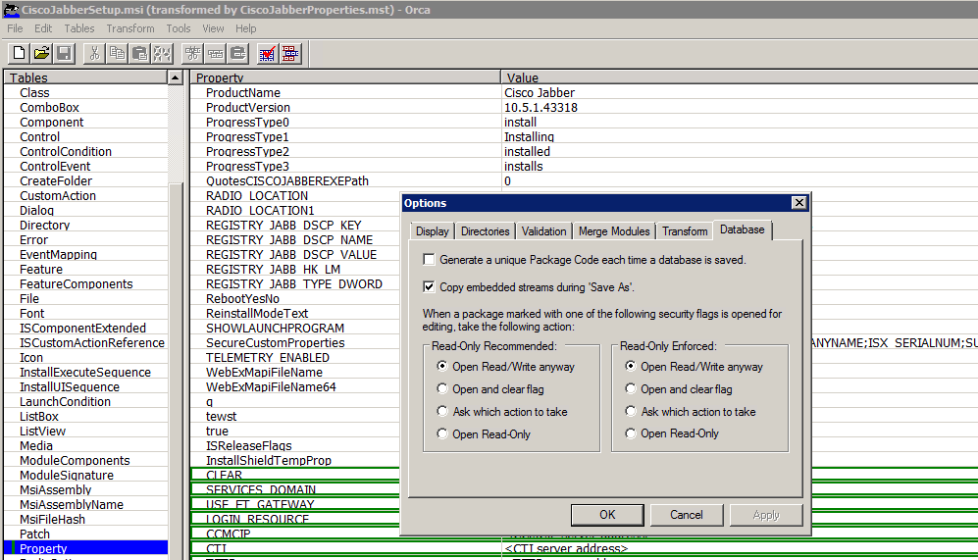Open the Tables menu

click(79, 28)
